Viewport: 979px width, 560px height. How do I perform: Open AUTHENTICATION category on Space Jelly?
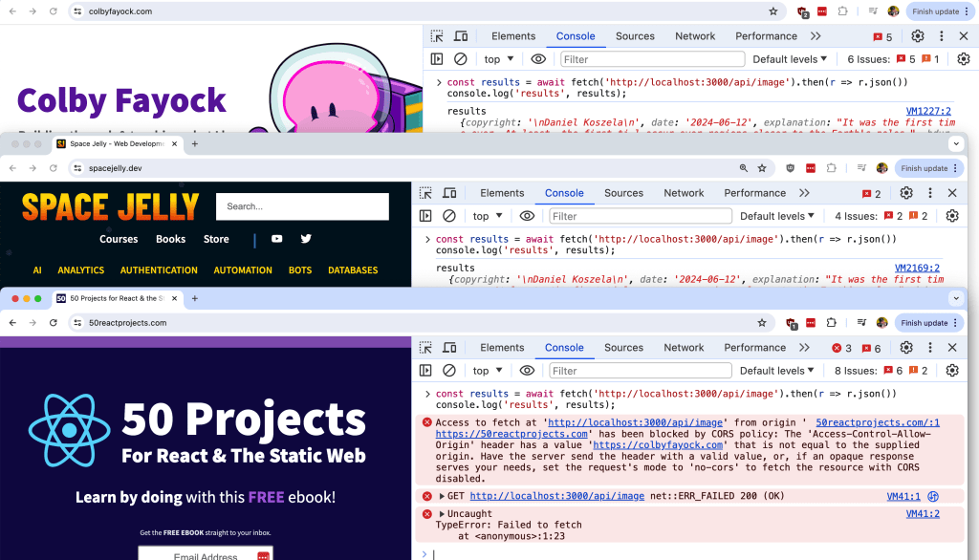pyautogui.click(x=159, y=270)
